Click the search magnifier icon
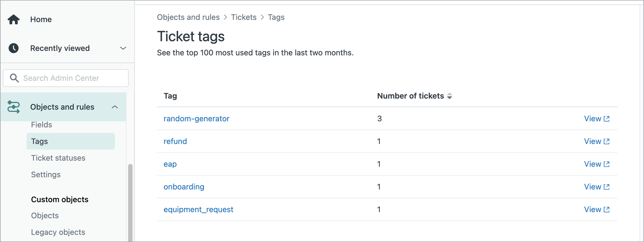The height and width of the screenshot is (242, 644). coord(14,78)
